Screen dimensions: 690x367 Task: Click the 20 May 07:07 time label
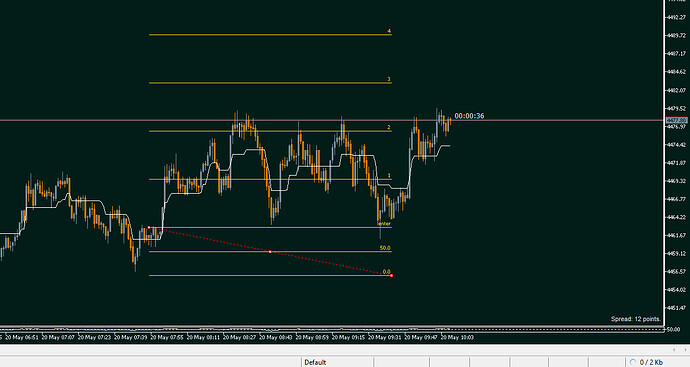click(58, 338)
